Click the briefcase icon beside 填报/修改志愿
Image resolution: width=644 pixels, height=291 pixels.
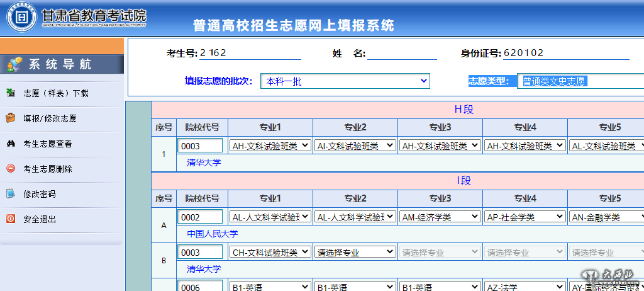click(11, 118)
